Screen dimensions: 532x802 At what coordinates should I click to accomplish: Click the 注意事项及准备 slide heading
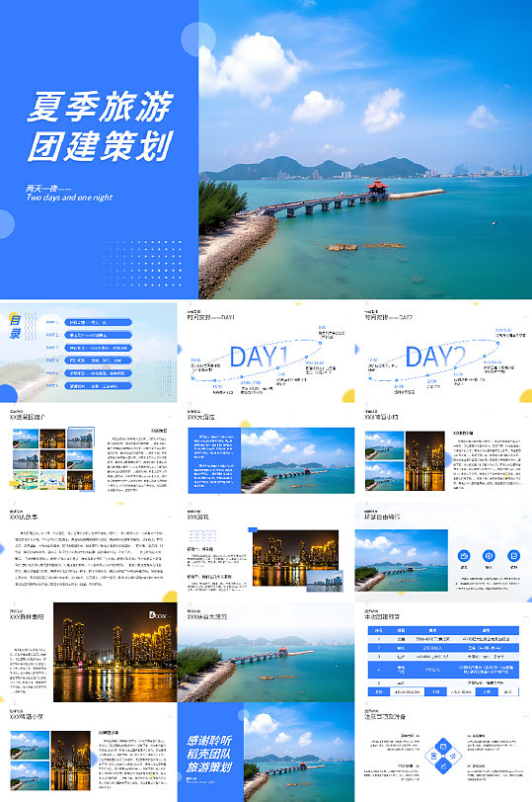click(x=383, y=717)
